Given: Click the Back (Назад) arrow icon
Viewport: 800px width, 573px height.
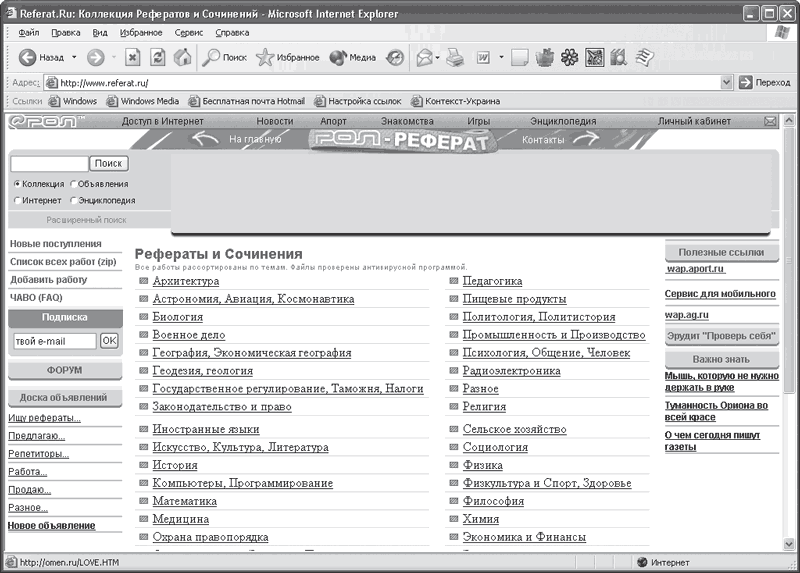Looking at the screenshot, I should pos(27,57).
